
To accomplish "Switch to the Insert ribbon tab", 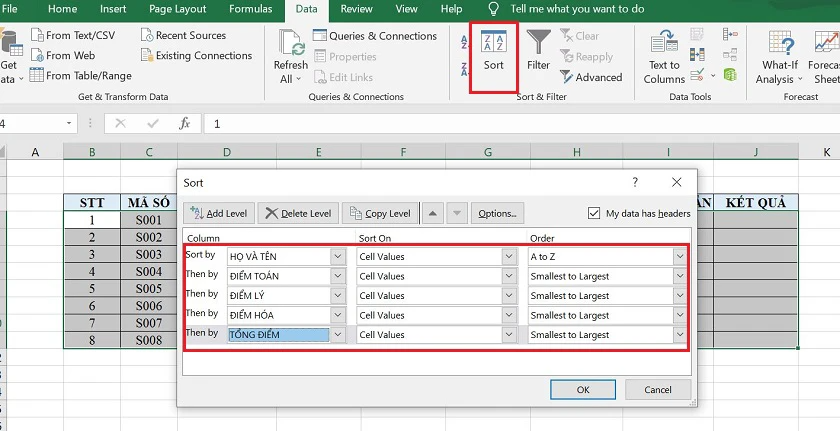I will [x=113, y=9].
